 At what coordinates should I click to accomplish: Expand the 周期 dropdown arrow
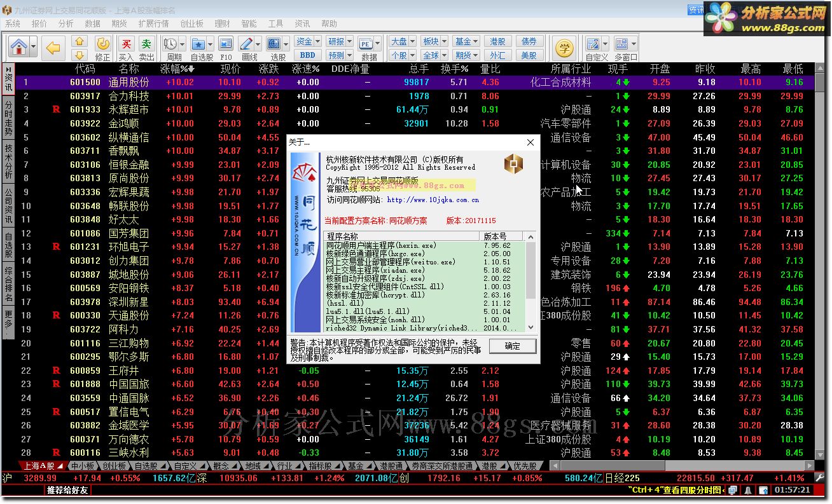183,44
